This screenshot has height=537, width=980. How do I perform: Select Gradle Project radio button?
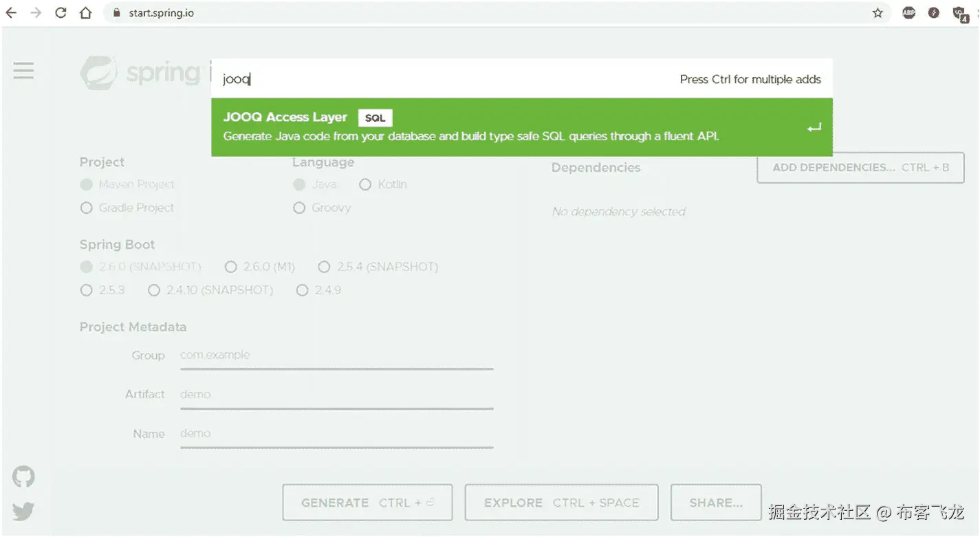[x=86, y=208]
